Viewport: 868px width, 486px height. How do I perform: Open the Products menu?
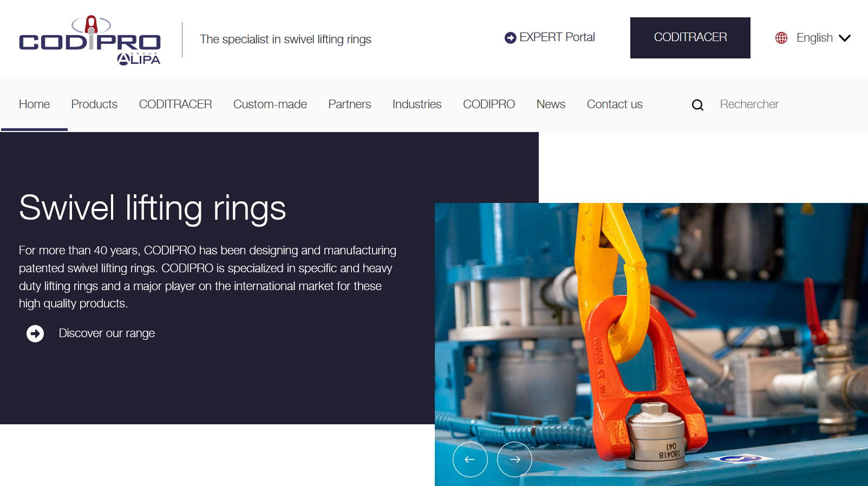[94, 104]
